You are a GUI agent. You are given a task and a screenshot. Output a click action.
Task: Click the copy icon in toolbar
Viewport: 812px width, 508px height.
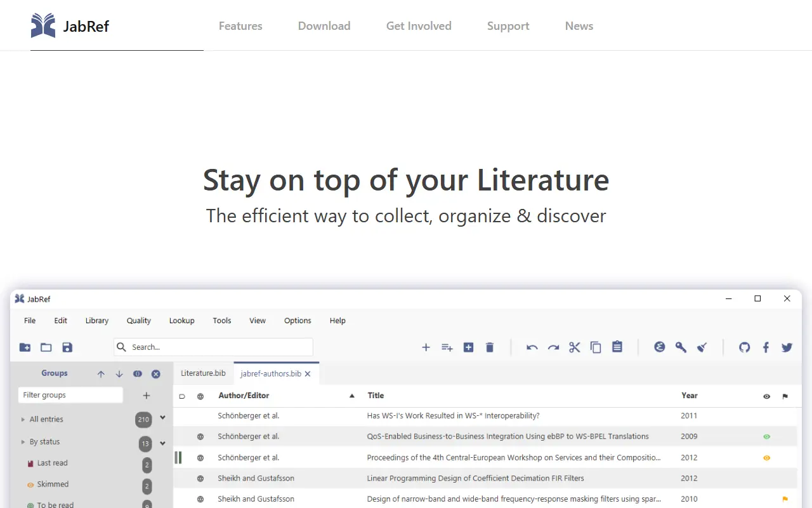click(596, 347)
